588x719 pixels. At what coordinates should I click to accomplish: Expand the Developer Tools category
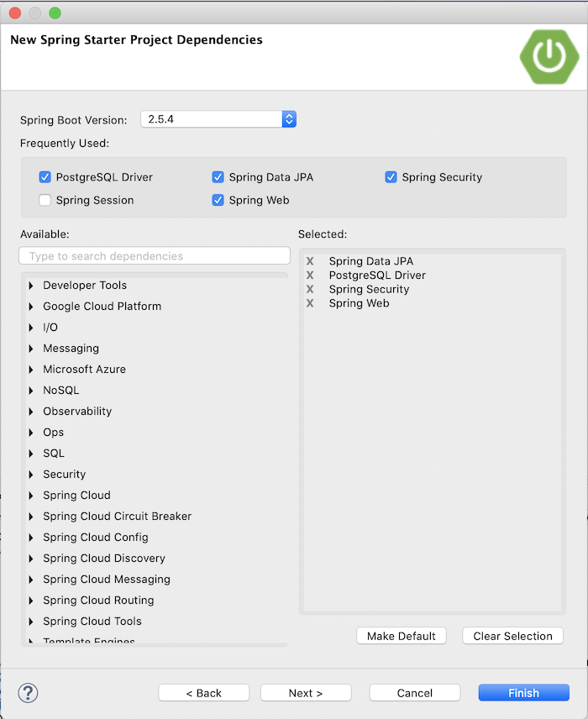point(31,286)
